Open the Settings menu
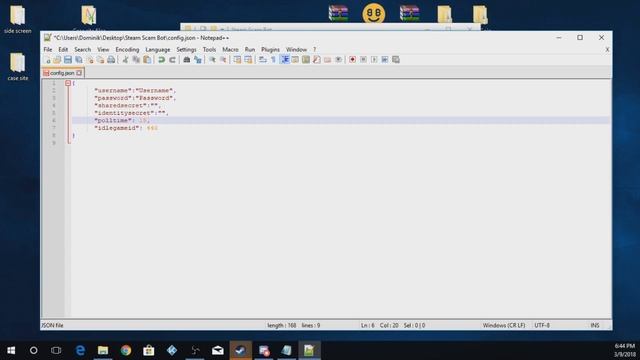Screen dimensions: 640x360 (186, 49)
